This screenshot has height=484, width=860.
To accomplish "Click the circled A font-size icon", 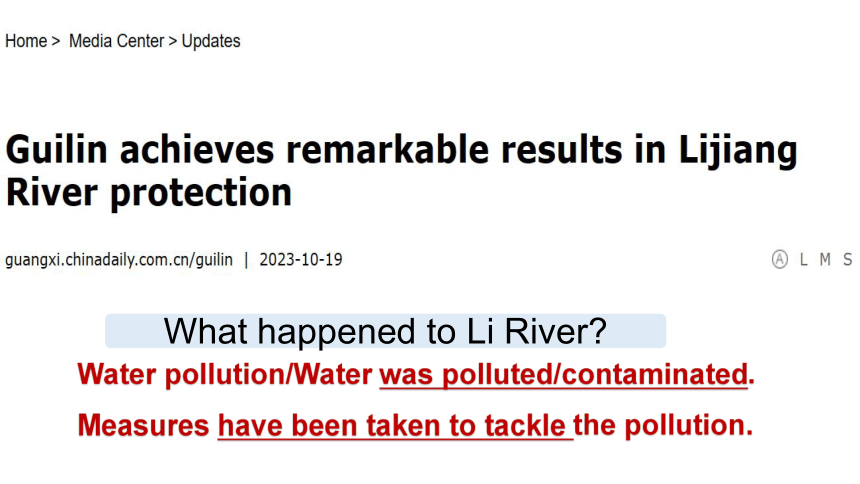I will (779, 259).
